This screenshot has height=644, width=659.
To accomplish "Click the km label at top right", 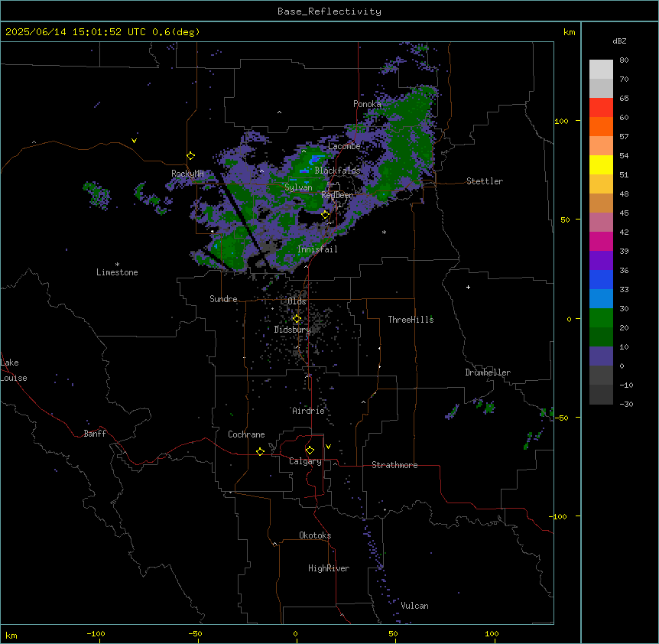I will coord(569,32).
